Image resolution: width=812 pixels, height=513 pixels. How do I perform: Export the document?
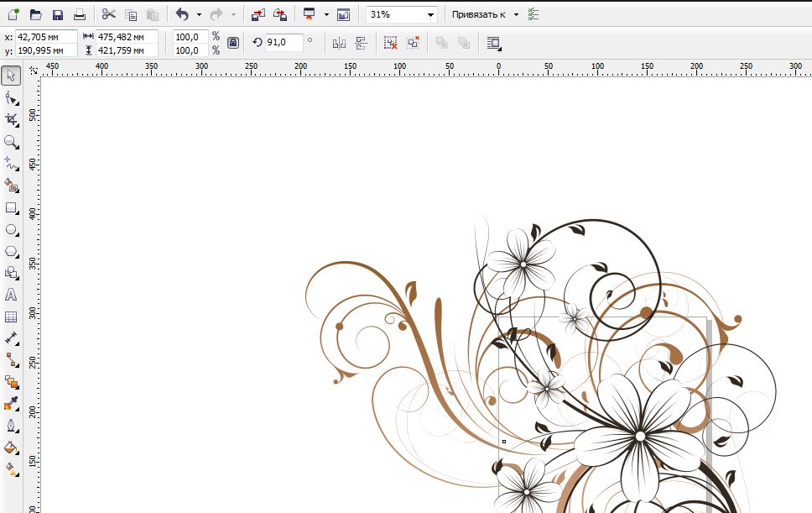(x=280, y=14)
